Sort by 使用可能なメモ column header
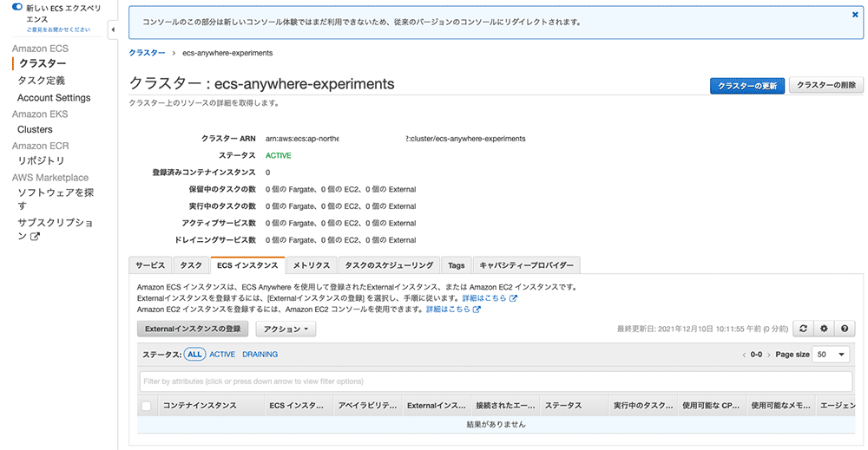 click(x=780, y=406)
